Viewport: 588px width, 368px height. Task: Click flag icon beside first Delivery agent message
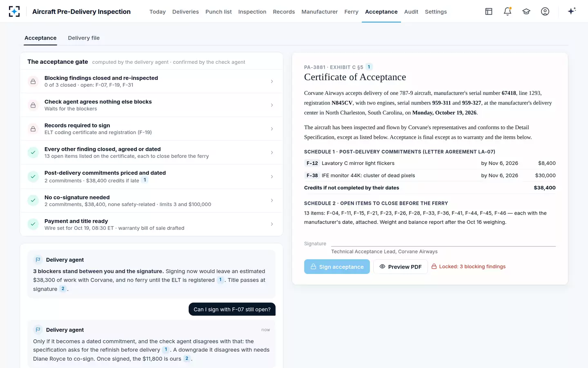tap(38, 260)
